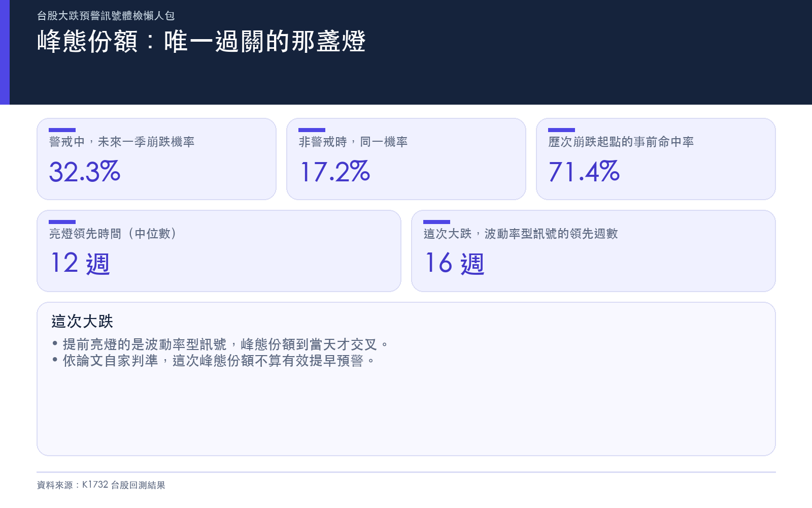Select the label 亮燈領先時間(中位數)
812x508 pixels.
pyautogui.click(x=113, y=234)
